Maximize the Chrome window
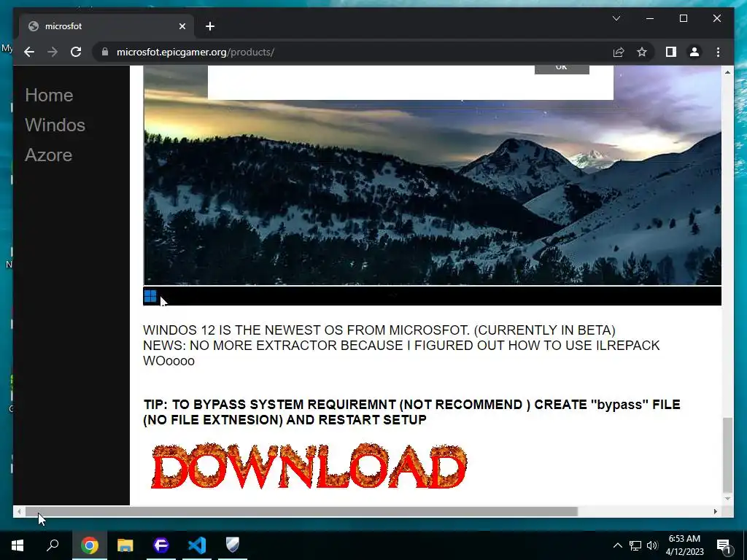 [683, 18]
